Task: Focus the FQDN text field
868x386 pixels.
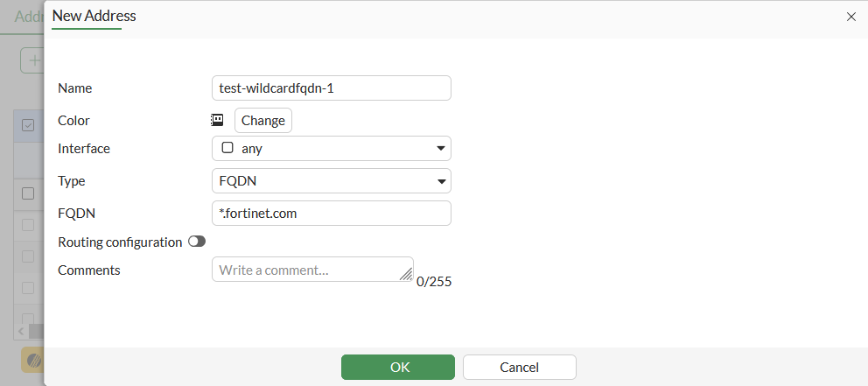Action: tap(331, 214)
